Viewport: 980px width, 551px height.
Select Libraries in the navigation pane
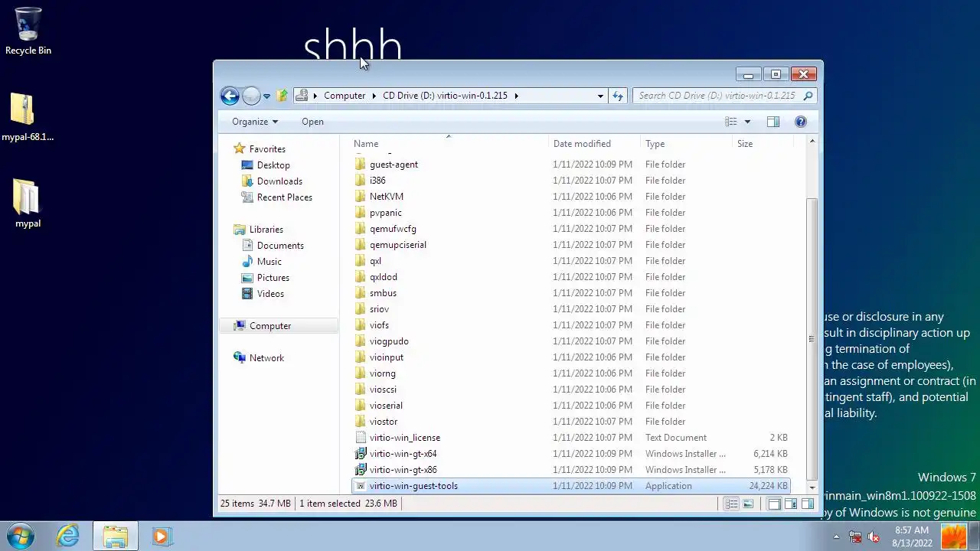(266, 230)
